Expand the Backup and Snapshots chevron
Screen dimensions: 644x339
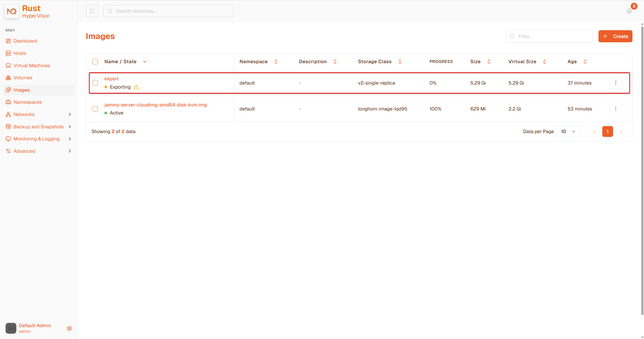pyautogui.click(x=70, y=127)
